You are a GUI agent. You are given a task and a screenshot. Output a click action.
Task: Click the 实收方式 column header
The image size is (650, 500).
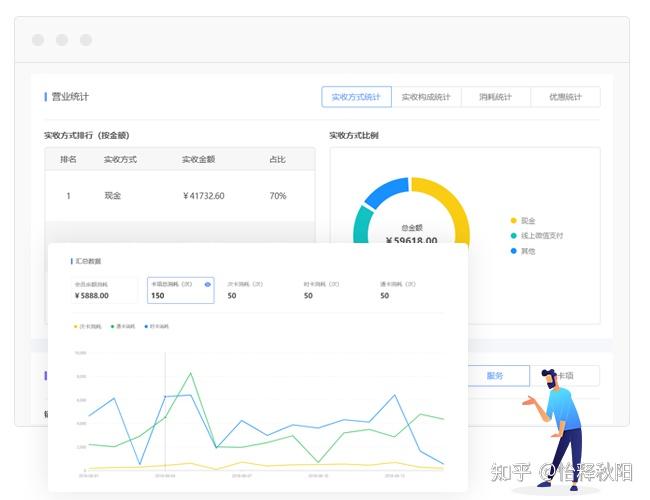(120, 159)
